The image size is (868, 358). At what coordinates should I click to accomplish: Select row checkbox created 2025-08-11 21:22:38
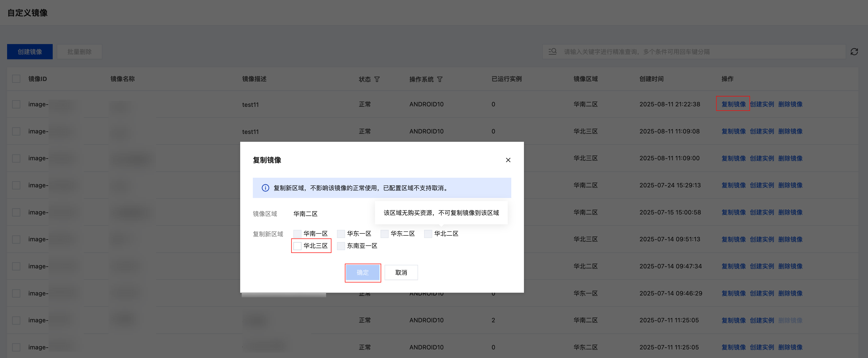tap(16, 104)
